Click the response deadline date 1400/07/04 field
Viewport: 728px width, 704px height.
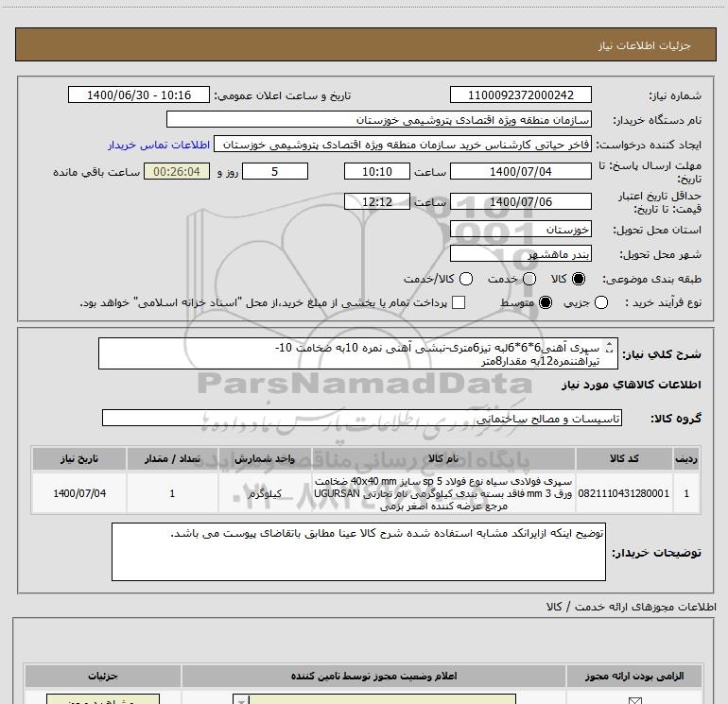click(x=520, y=171)
